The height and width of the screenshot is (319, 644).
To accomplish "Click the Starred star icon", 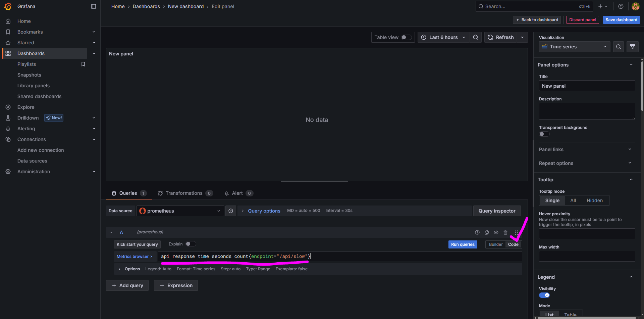I will click(8, 43).
